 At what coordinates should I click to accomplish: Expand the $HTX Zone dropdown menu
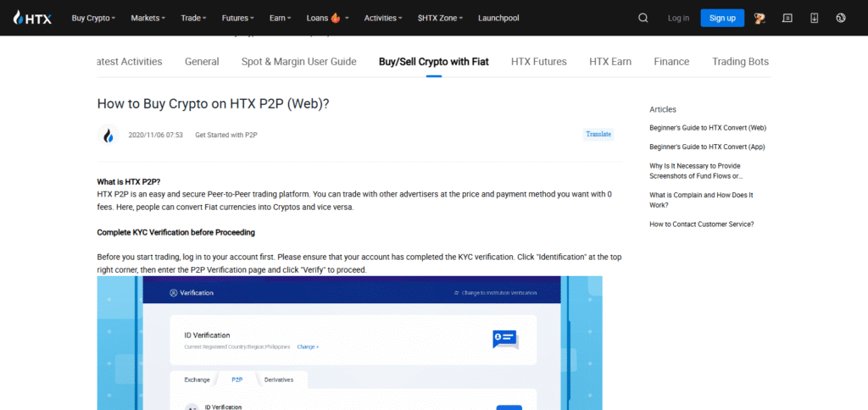pos(440,18)
